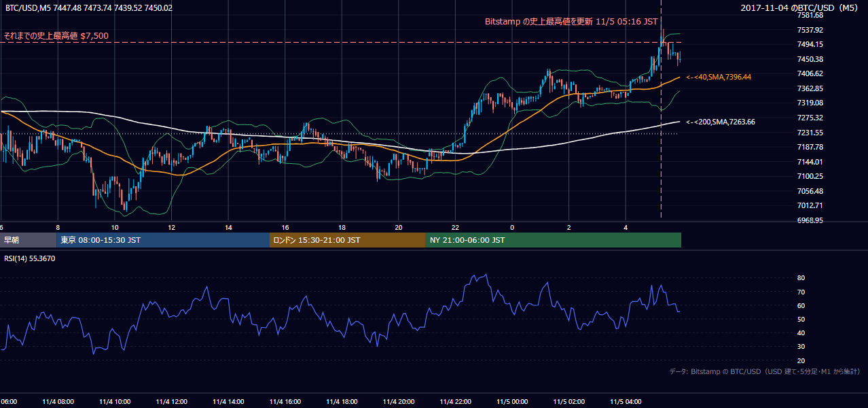This screenshot has height=408, width=868.
Task: Click the bottom time label "11/4 16:00"
Action: pos(286,401)
